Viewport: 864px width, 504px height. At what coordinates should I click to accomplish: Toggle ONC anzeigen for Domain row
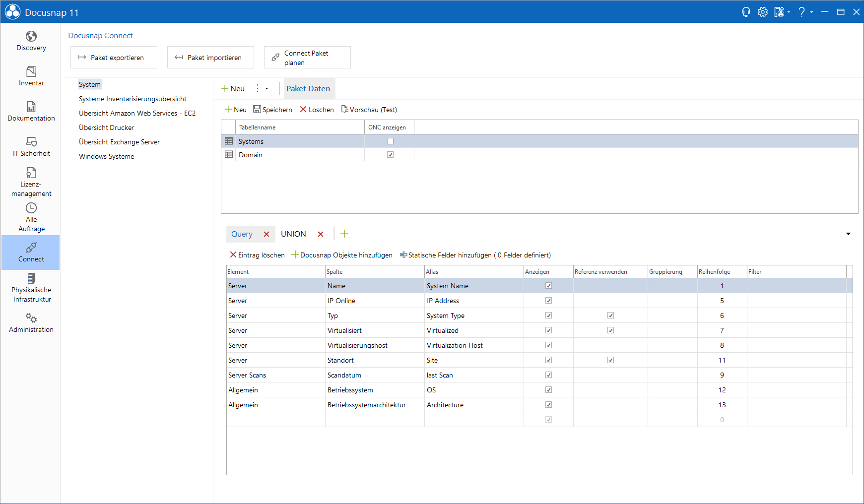[390, 155]
